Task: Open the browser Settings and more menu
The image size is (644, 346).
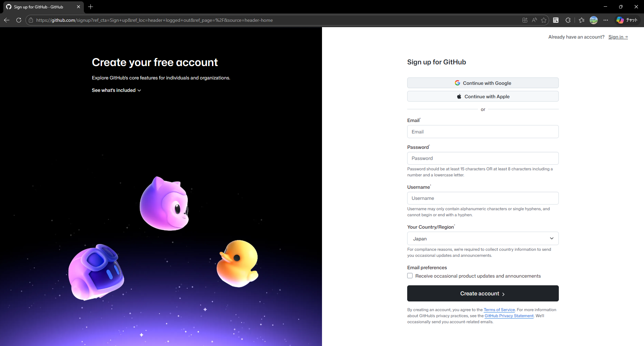Action: coord(606,20)
